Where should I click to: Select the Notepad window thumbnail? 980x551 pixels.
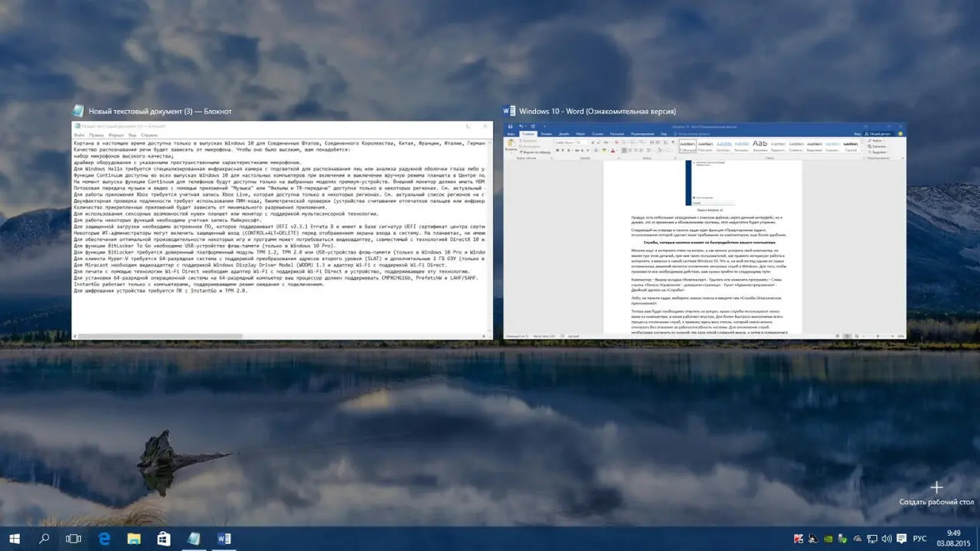coord(282,230)
